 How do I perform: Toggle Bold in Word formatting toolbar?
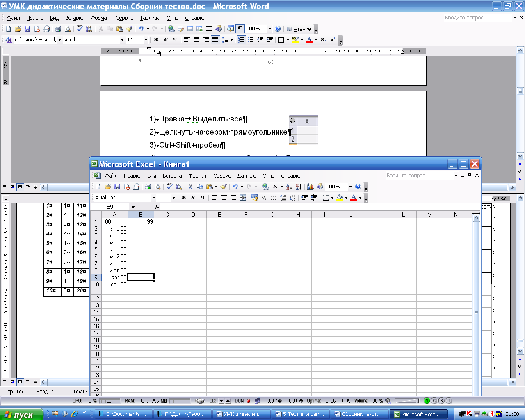tap(156, 40)
